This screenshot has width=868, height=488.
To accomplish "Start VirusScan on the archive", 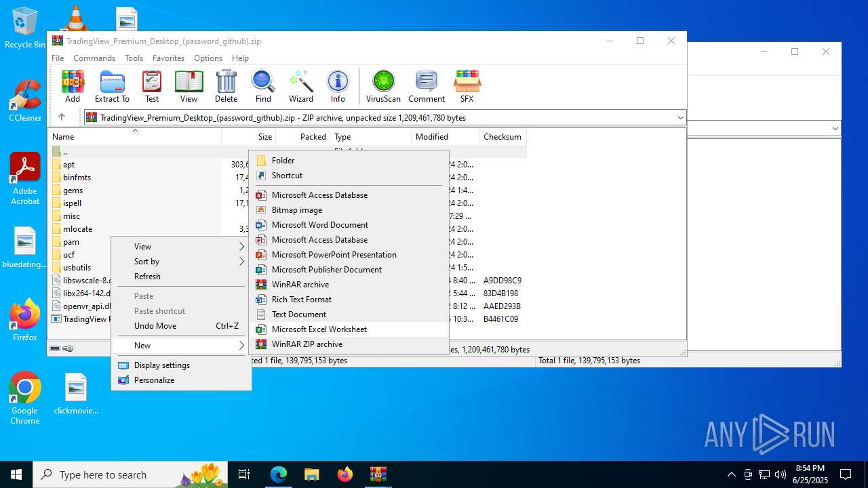I will tap(384, 86).
